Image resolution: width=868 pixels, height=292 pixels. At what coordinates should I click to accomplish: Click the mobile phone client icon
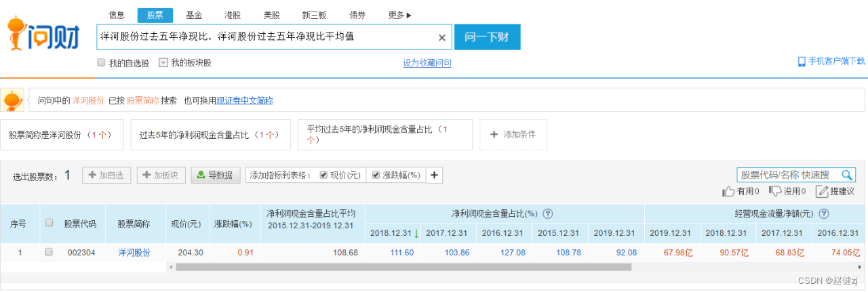[802, 61]
